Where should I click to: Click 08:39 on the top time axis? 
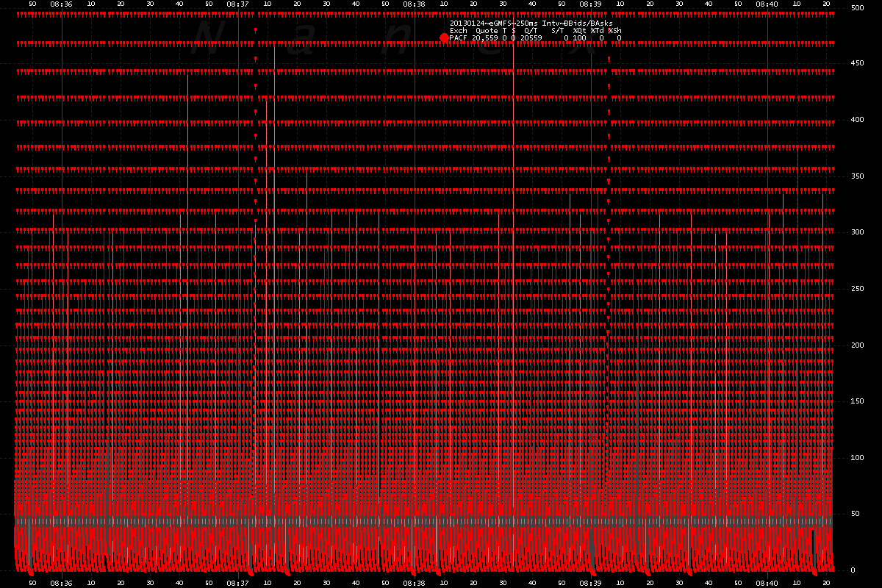click(x=590, y=4)
